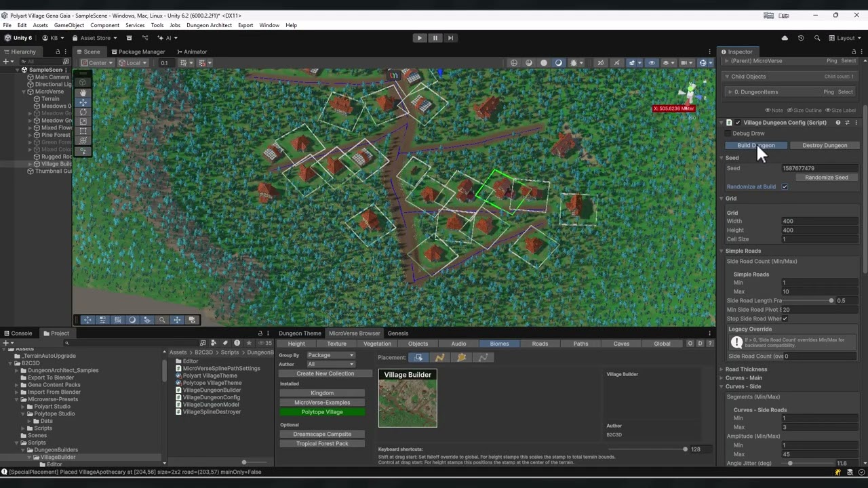Toggle the Size Label visibility option
The width and height of the screenshot is (868, 488).
point(841,110)
